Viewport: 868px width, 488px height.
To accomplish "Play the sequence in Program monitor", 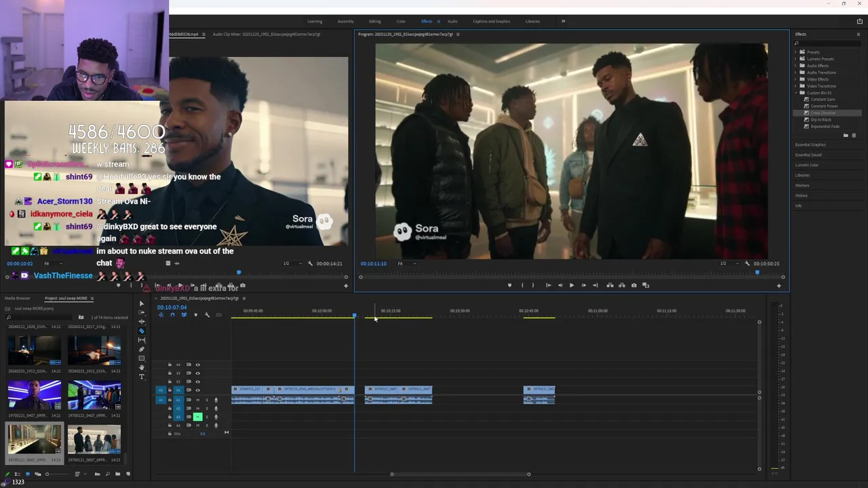I will 572,285.
